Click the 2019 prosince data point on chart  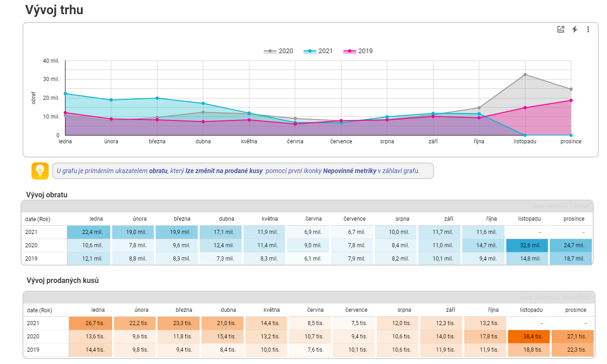571,100
